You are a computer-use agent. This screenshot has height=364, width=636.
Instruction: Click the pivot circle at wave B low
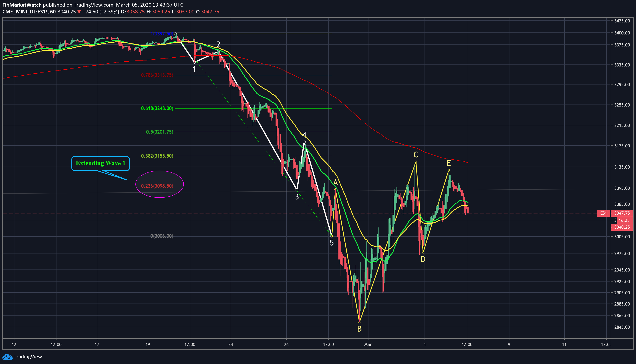(359, 322)
